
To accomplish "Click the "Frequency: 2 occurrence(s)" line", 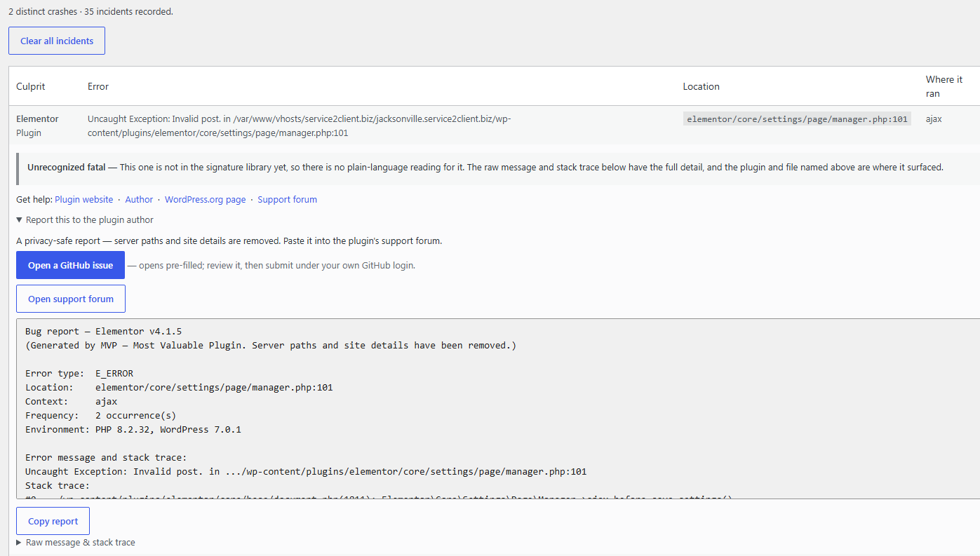I will [x=101, y=415].
